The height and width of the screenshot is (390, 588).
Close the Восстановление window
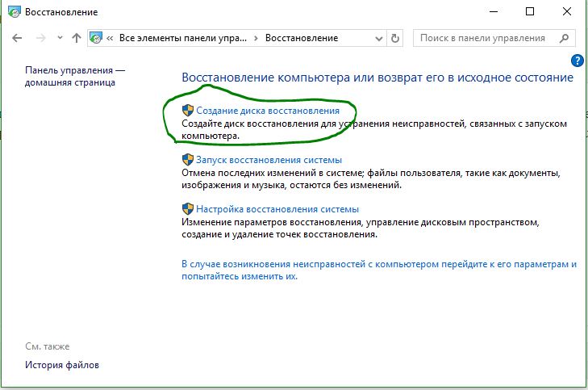(567, 11)
